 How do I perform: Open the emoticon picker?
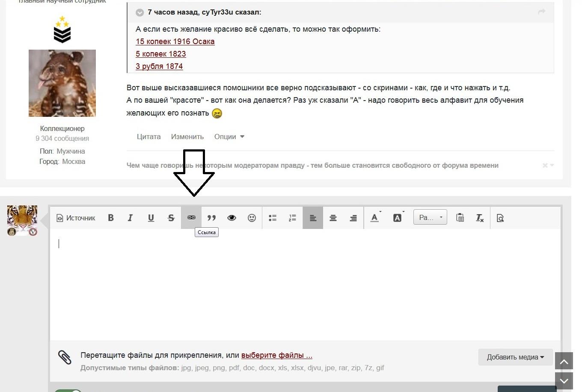(252, 218)
